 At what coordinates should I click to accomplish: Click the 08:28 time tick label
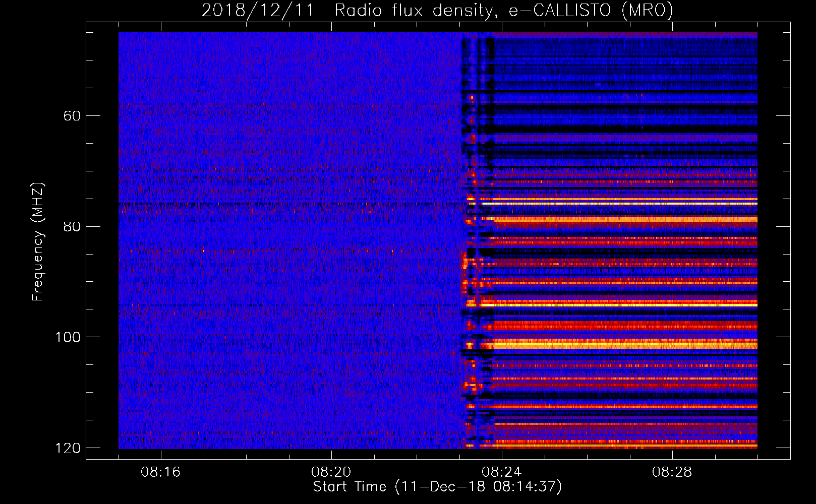672,472
